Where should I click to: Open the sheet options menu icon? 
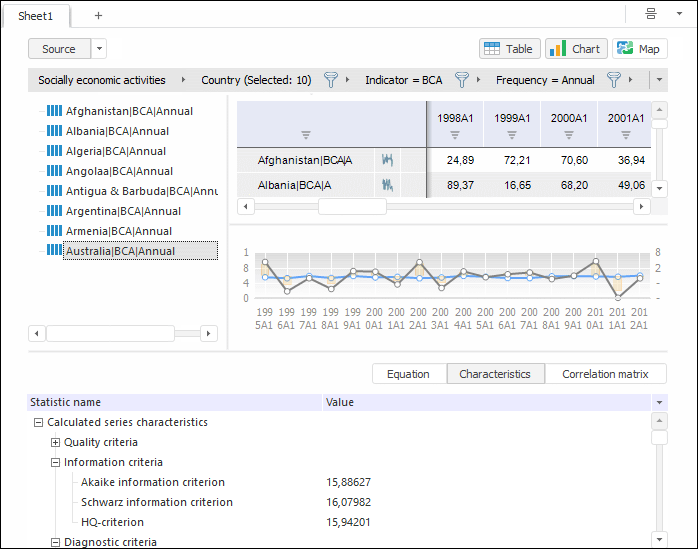(x=651, y=14)
